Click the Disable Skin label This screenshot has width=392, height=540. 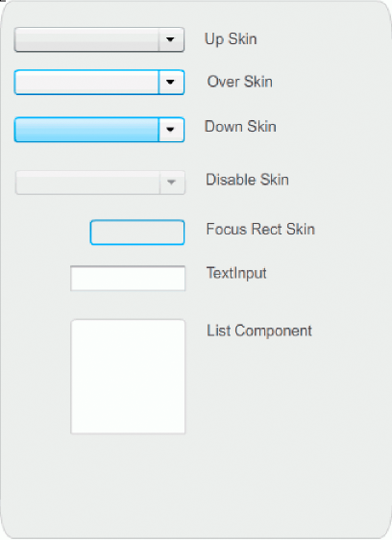click(247, 180)
